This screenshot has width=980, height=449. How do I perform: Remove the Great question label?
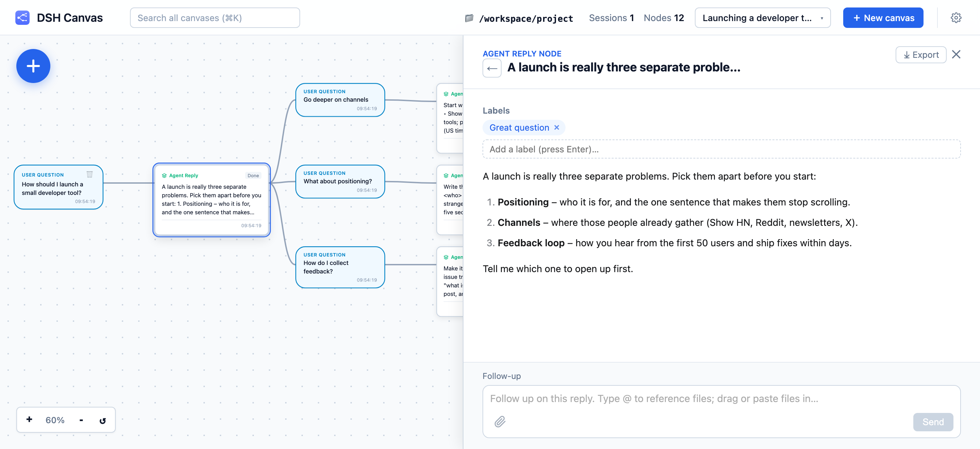click(x=557, y=127)
